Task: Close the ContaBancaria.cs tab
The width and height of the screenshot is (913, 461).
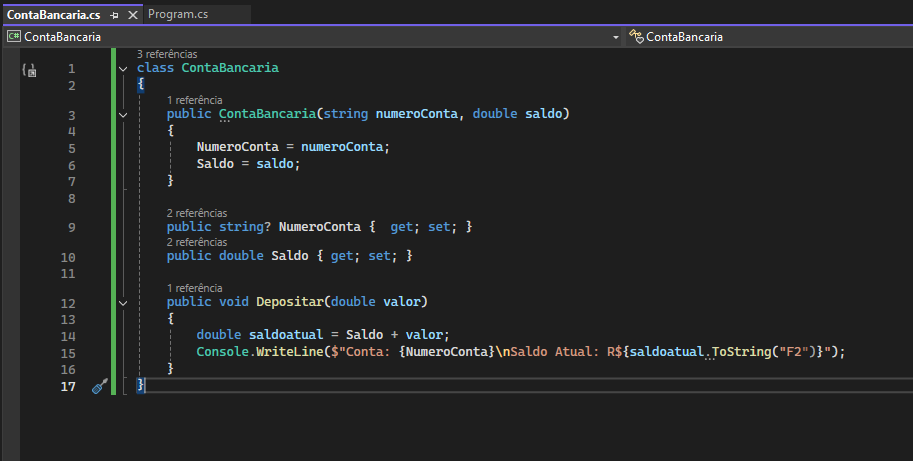Action: 134,15
